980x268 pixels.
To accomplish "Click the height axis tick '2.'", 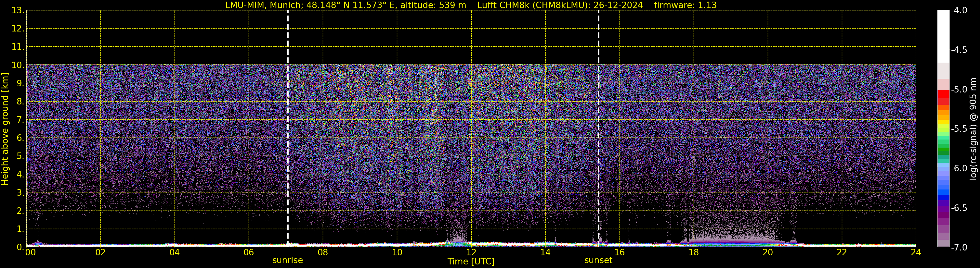I will 20,211.
